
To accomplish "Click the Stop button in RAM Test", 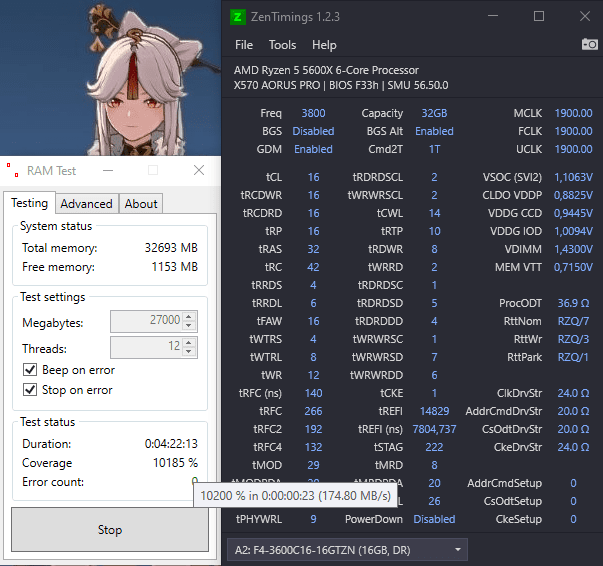I will pos(110,529).
